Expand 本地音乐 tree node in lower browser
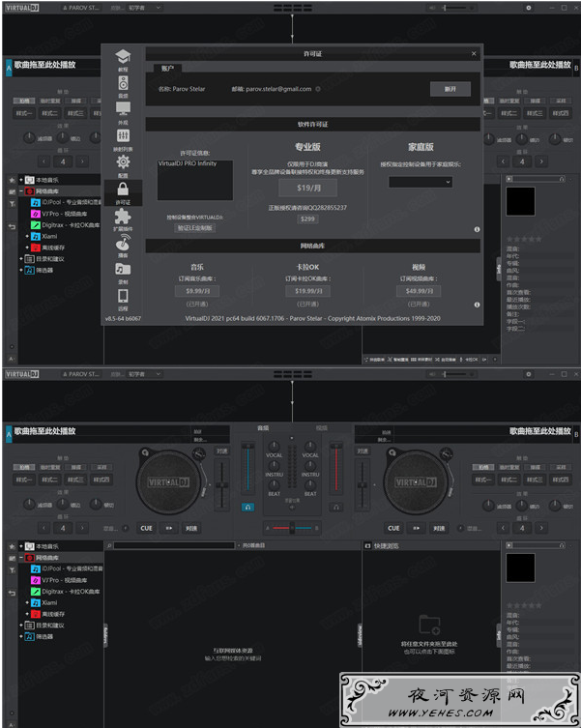 click(21, 546)
